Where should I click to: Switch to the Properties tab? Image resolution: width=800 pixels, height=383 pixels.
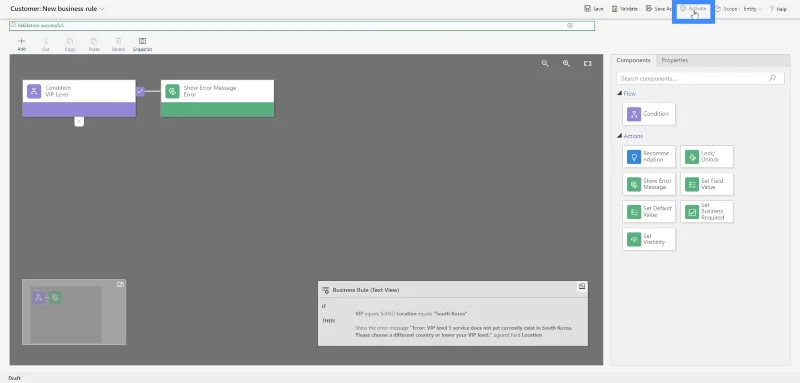[x=674, y=60]
